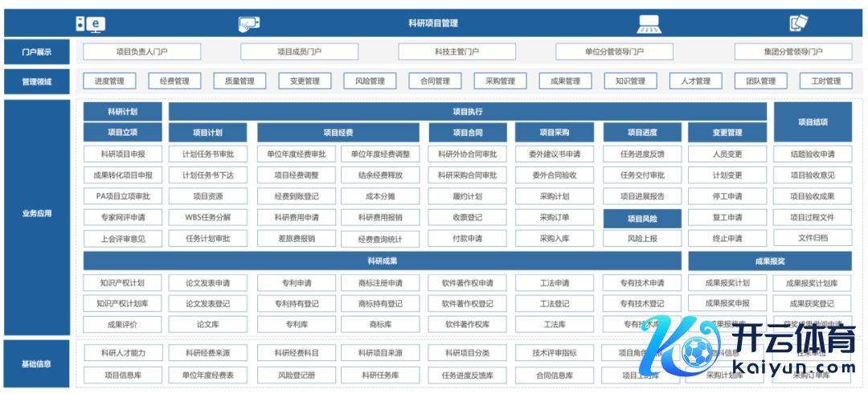Click the handheld tablet touch icon

tap(249, 24)
